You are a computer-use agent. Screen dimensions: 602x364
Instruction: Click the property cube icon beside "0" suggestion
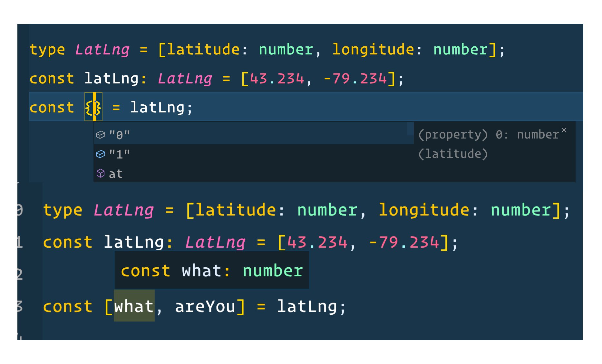point(101,134)
